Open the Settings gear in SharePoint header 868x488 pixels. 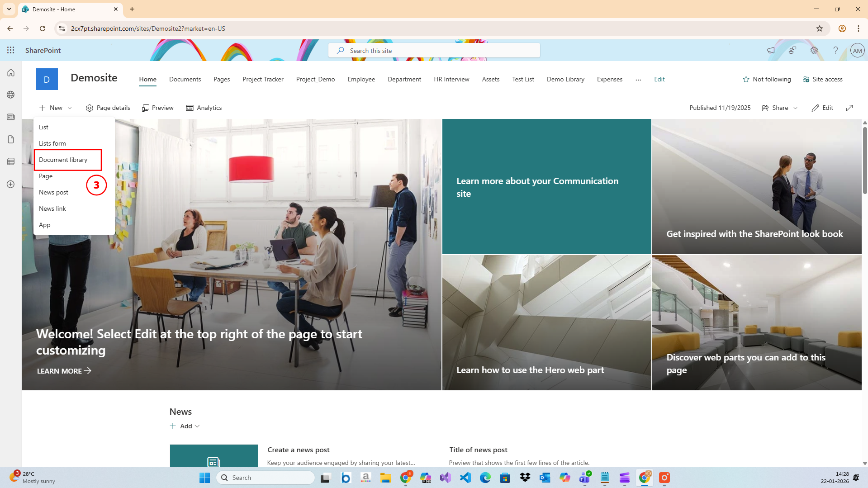point(814,50)
